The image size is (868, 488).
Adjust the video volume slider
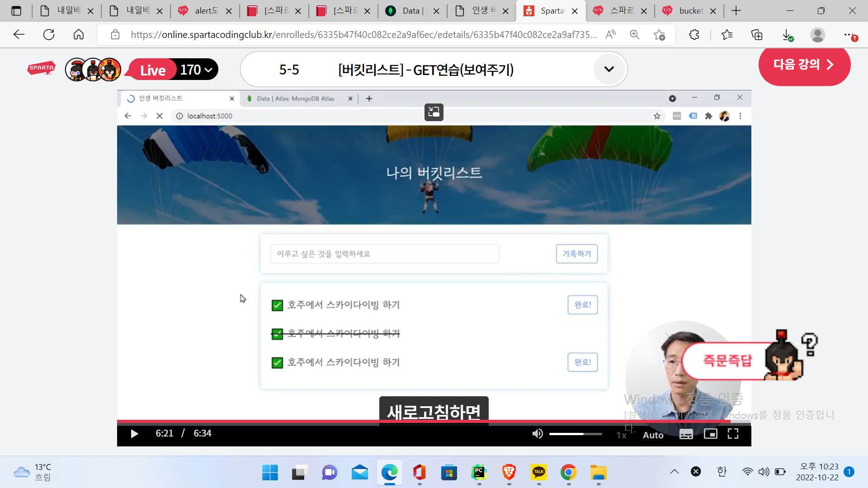point(576,434)
